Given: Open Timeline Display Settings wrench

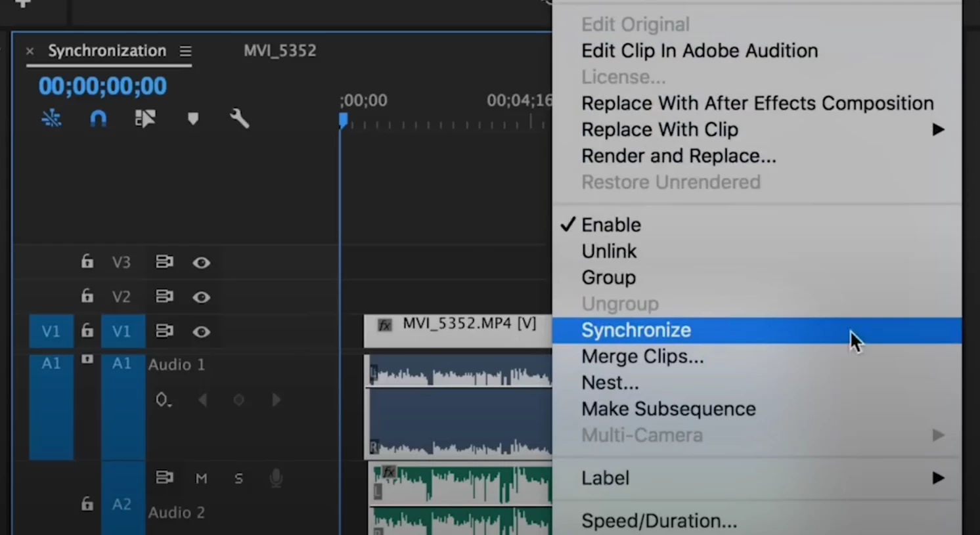Looking at the screenshot, I should coord(240,119).
